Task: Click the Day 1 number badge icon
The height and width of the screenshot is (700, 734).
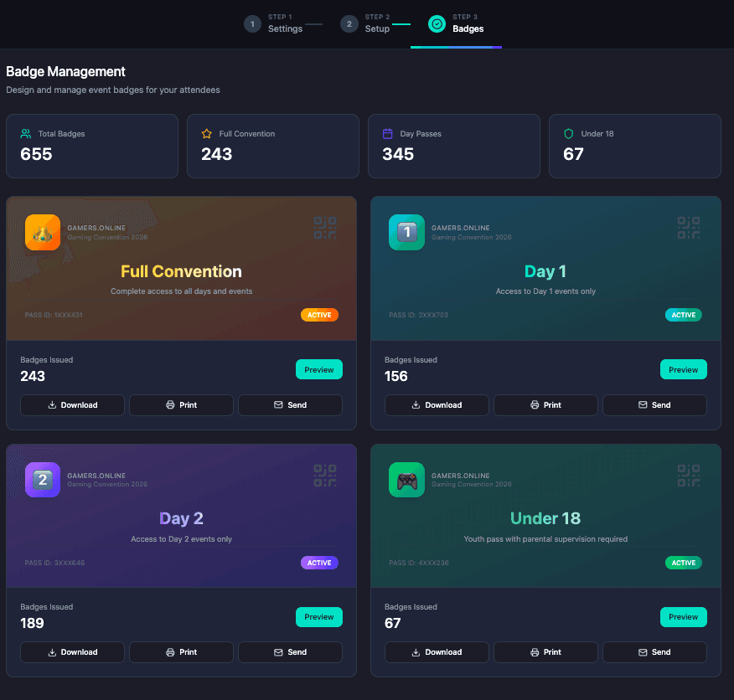Action: tap(406, 233)
